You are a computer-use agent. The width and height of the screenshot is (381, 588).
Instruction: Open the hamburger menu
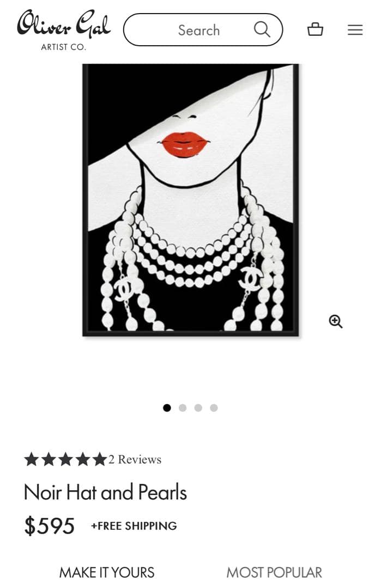click(355, 29)
